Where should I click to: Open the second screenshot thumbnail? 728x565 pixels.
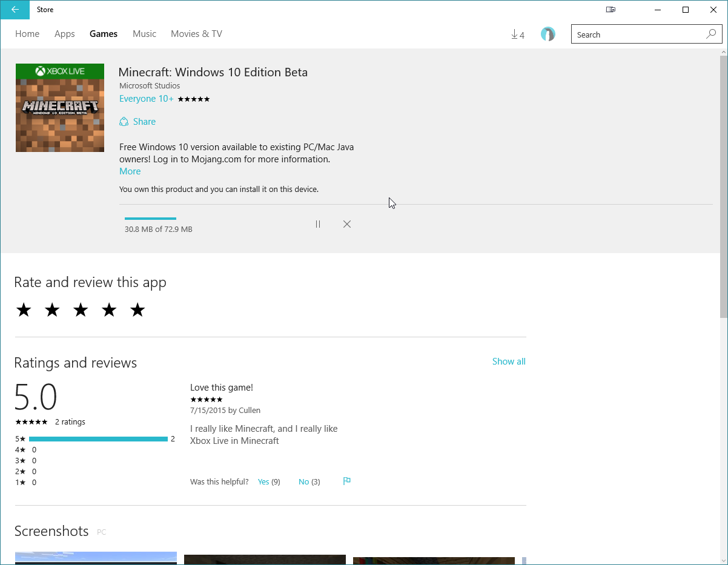[x=265, y=560]
